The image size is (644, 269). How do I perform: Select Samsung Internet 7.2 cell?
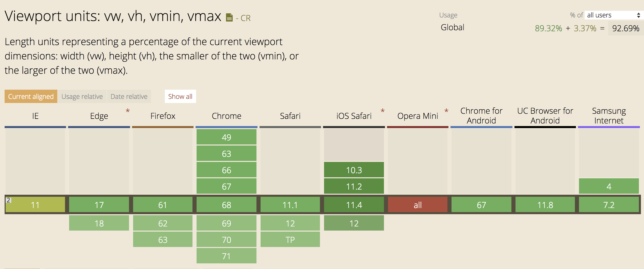(x=609, y=205)
